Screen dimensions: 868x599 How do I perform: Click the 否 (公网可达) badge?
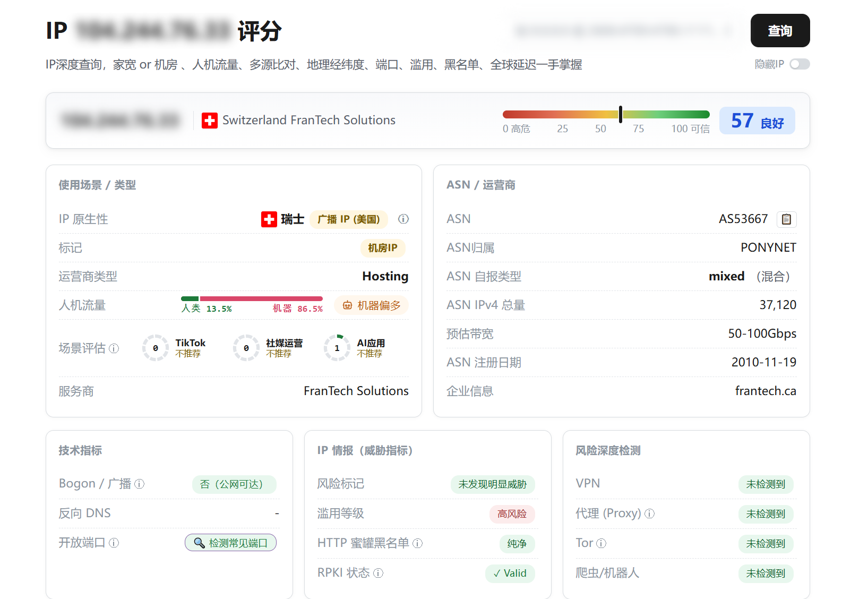[234, 484]
